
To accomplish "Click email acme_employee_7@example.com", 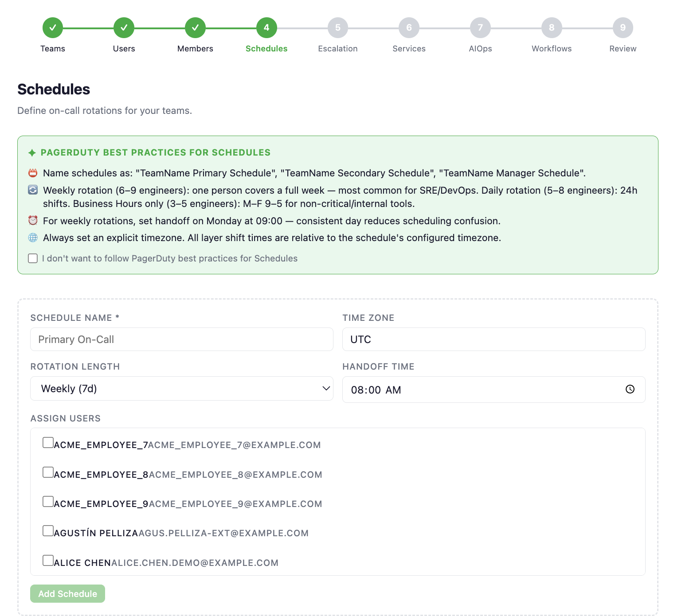I will tap(235, 445).
